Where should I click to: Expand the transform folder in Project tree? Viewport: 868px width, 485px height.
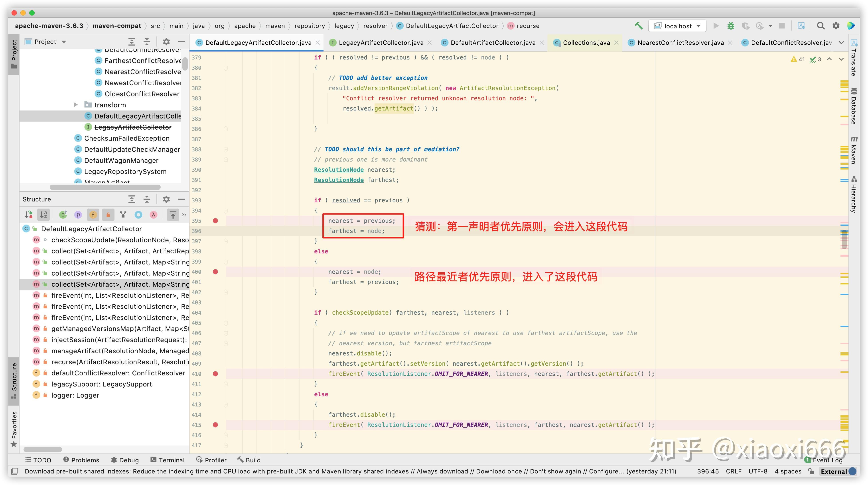[x=75, y=105]
